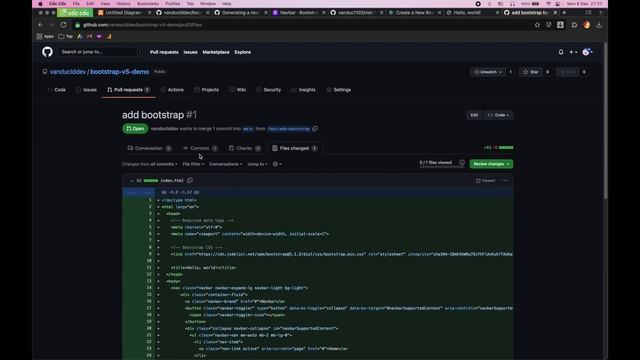Mark index.html as Viewed
The height and width of the screenshot is (360, 640).
(x=485, y=180)
